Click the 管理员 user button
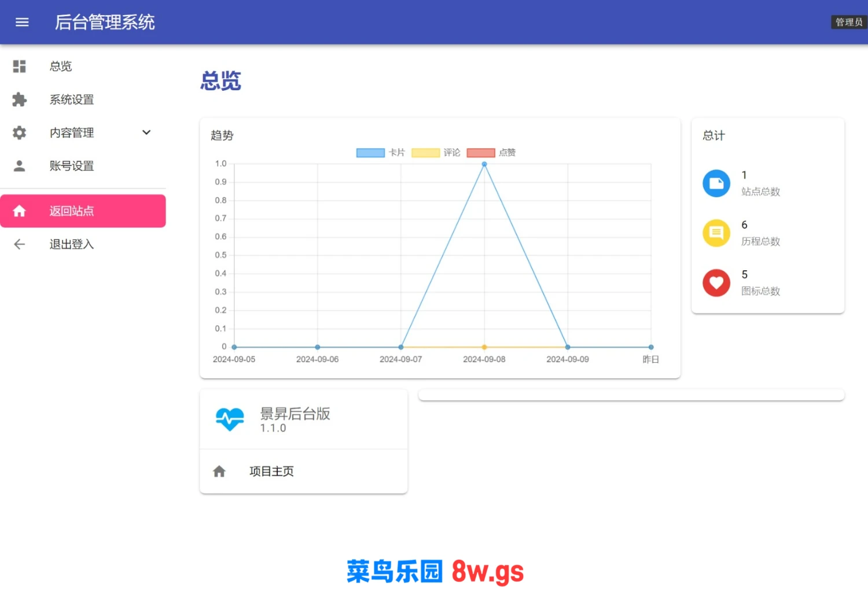The image size is (868, 590). click(x=849, y=22)
